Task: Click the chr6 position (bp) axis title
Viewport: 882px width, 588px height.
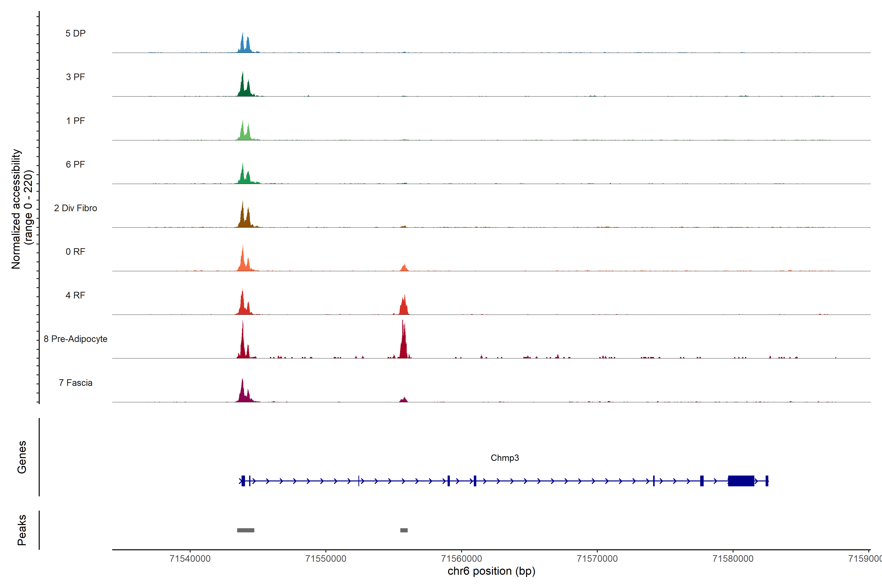Action: tap(491, 571)
